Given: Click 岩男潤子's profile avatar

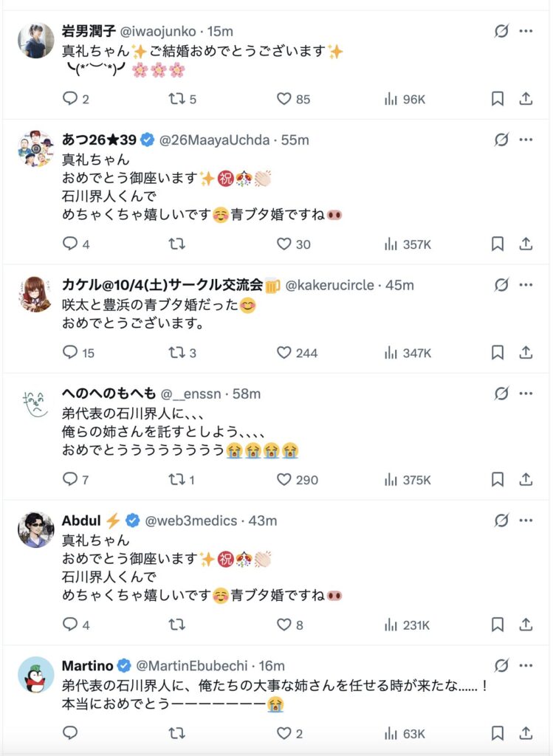Looking at the screenshot, I should click(36, 41).
